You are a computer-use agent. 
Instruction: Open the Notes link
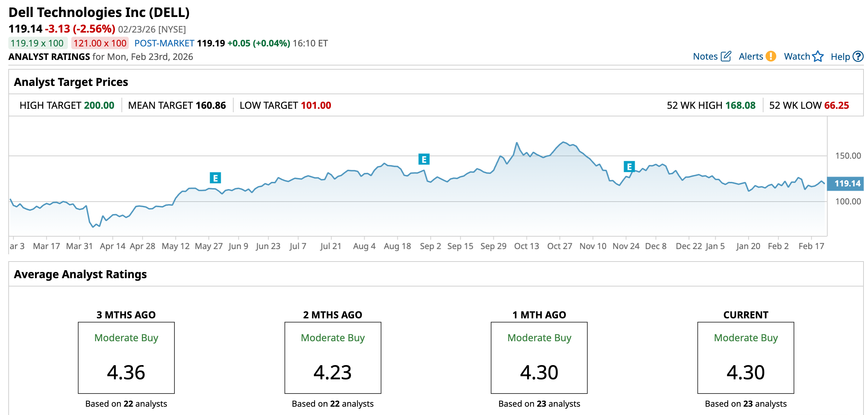click(705, 56)
